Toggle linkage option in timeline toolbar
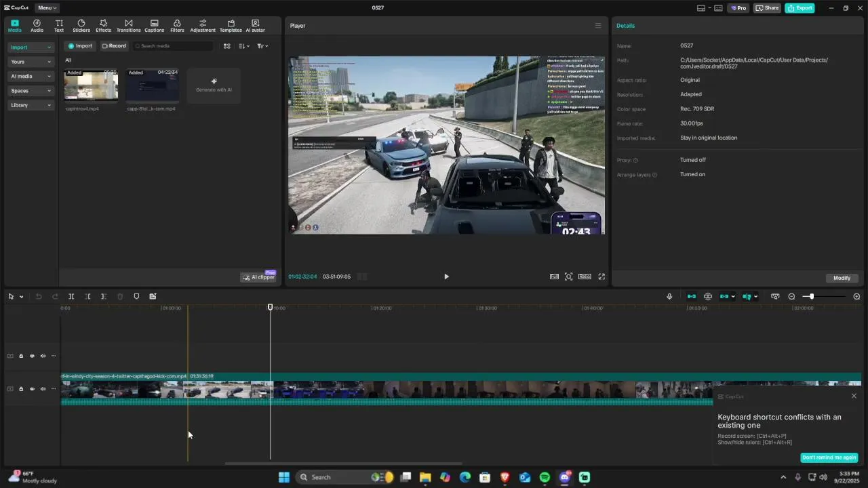 [x=724, y=296]
